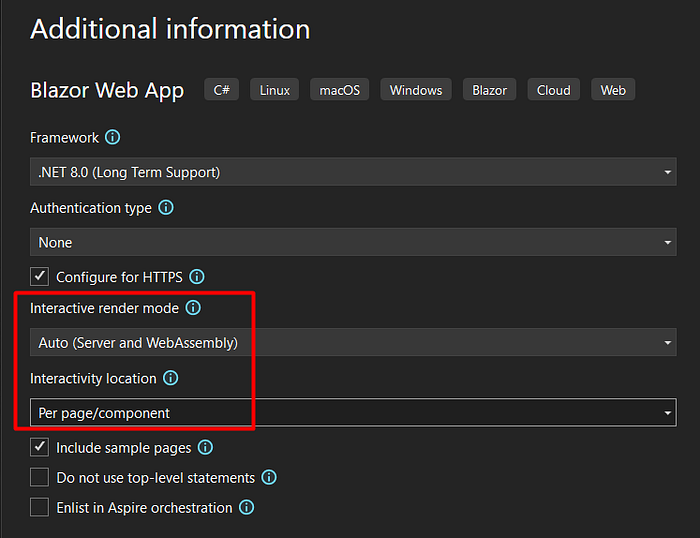The image size is (700, 538).
Task: Uncheck the Include sample pages checkbox
Action: click(40, 447)
